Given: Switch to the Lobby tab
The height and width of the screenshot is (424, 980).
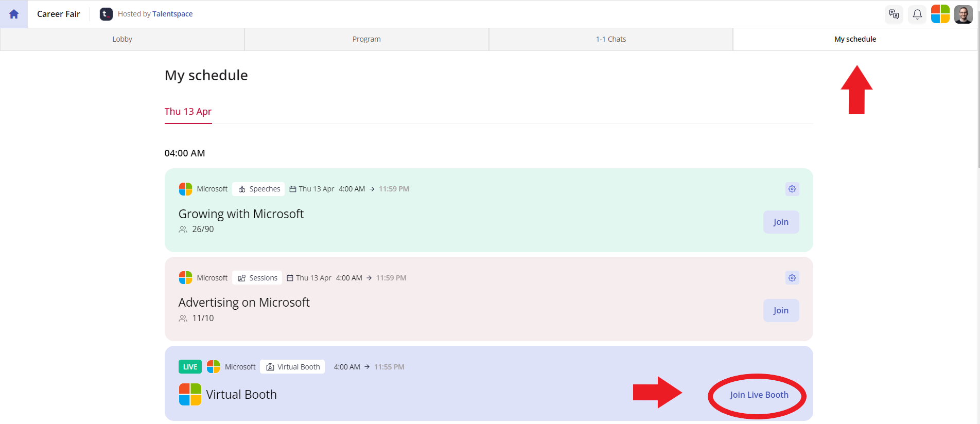Looking at the screenshot, I should [122, 39].
